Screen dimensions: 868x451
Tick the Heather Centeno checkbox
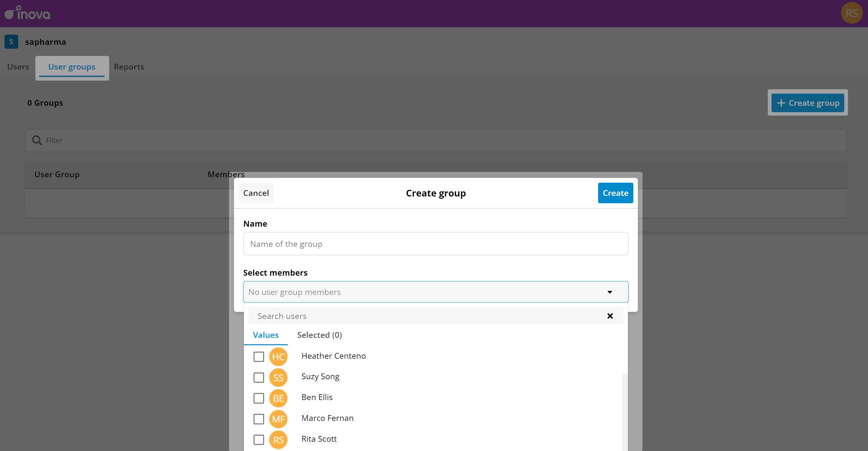pyautogui.click(x=259, y=357)
